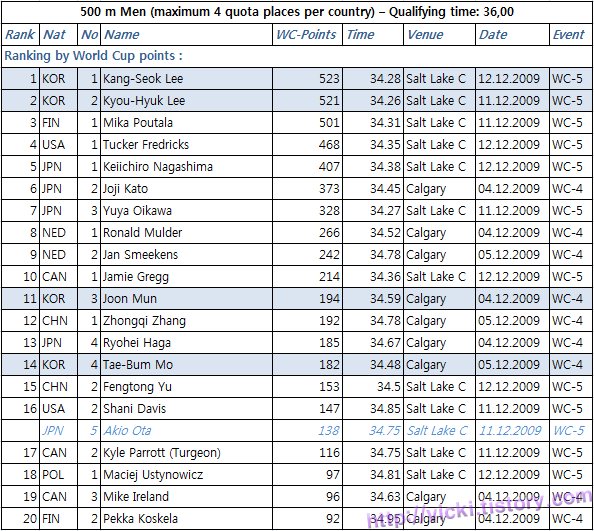Select the name Jamie Gregg
Image resolution: width=594 pixels, height=531 pixels.
coord(136,276)
